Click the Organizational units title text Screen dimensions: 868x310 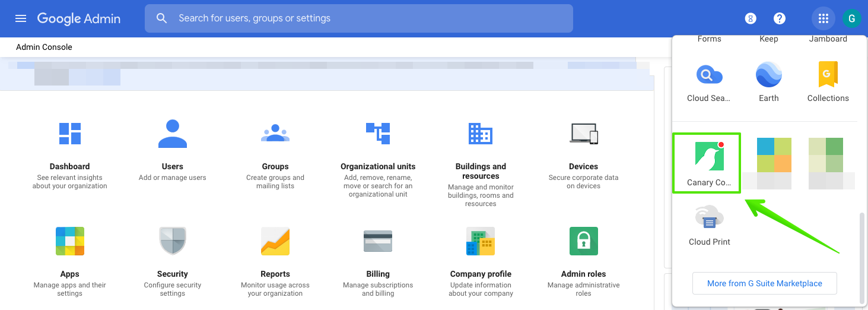point(378,166)
